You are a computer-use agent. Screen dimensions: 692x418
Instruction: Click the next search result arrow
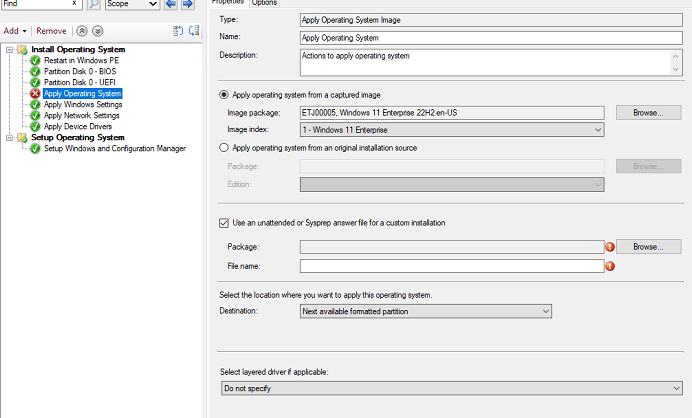click(x=187, y=5)
